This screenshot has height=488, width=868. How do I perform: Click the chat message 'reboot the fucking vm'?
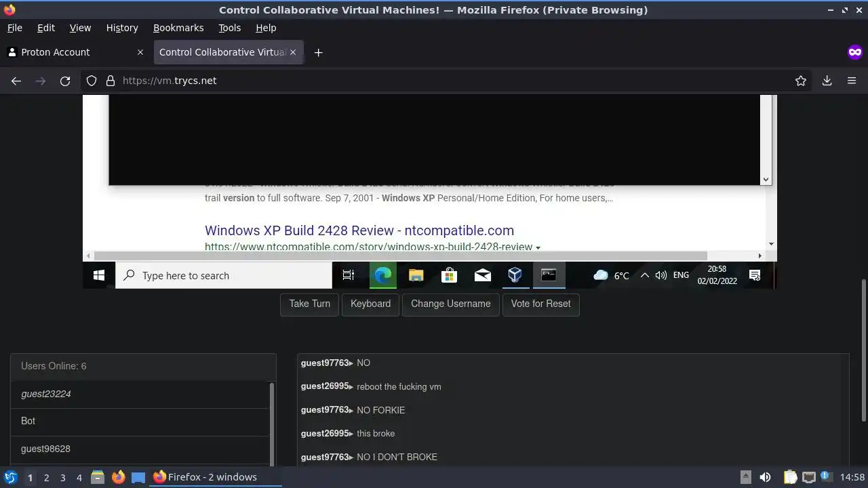(x=399, y=386)
